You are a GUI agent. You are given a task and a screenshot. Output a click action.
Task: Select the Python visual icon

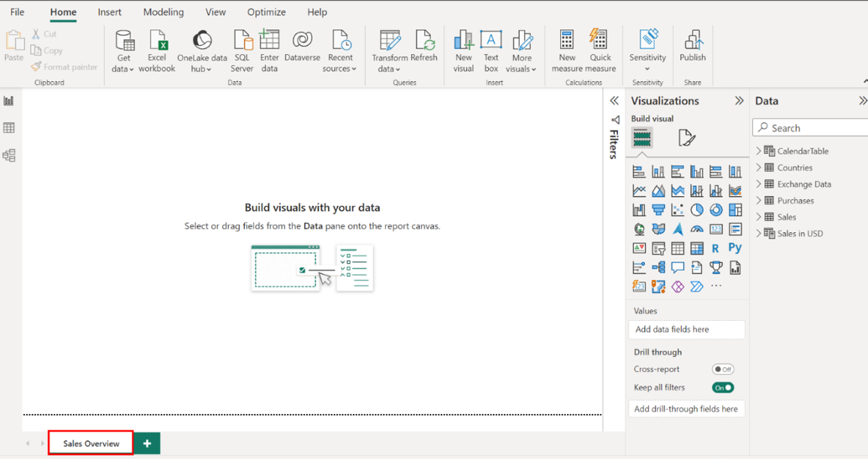735,248
